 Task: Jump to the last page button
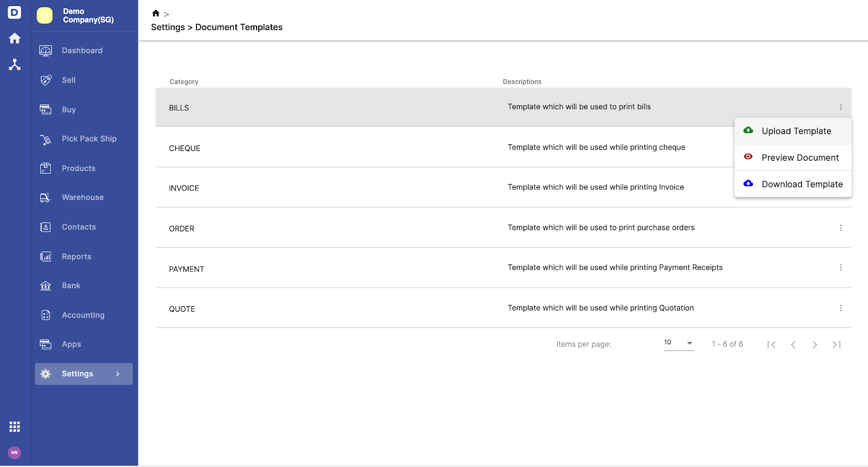(x=837, y=345)
